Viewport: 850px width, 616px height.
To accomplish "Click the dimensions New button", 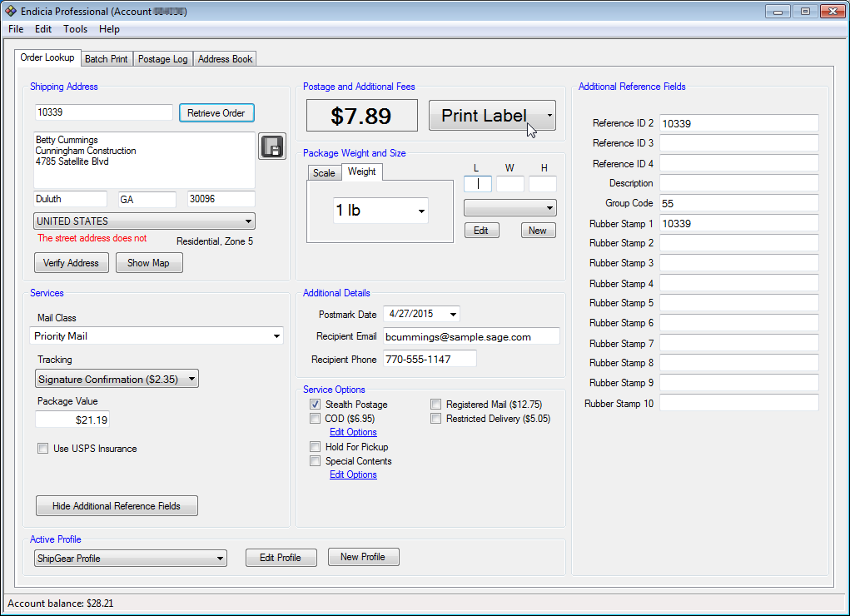I will click(538, 230).
